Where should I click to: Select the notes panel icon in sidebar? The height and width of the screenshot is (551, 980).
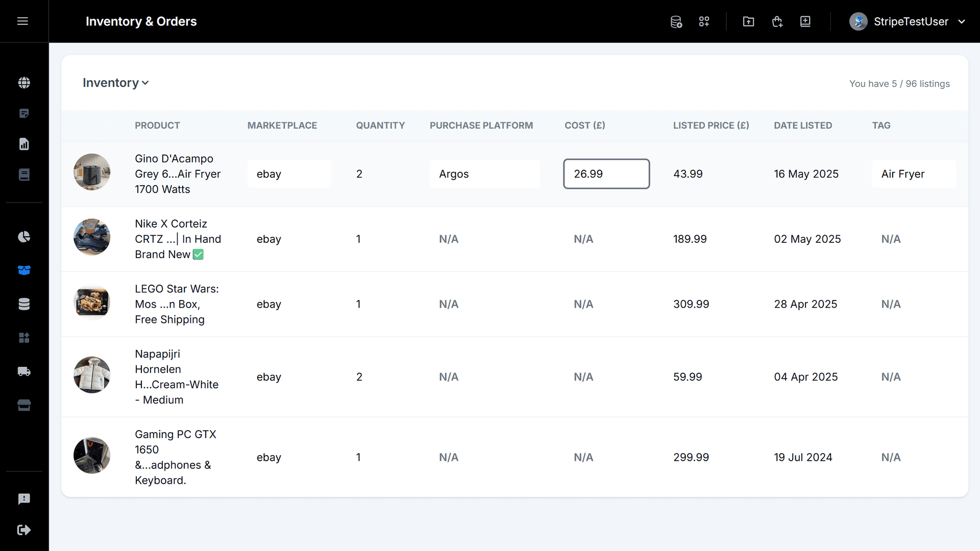[24, 113]
